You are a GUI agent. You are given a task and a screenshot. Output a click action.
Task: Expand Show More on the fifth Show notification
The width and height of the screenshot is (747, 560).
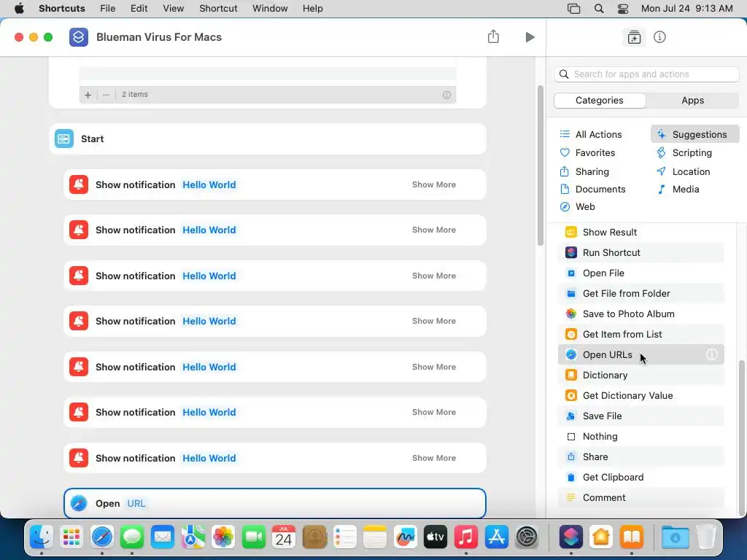coord(433,367)
